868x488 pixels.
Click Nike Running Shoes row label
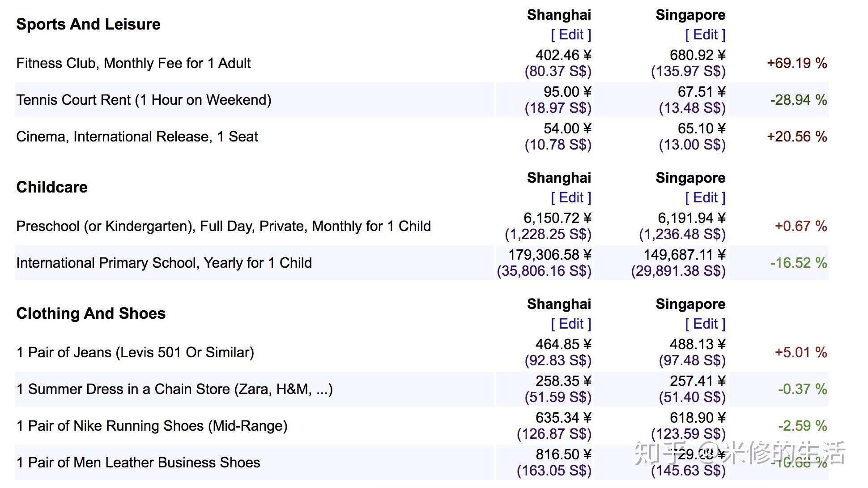[152, 426]
